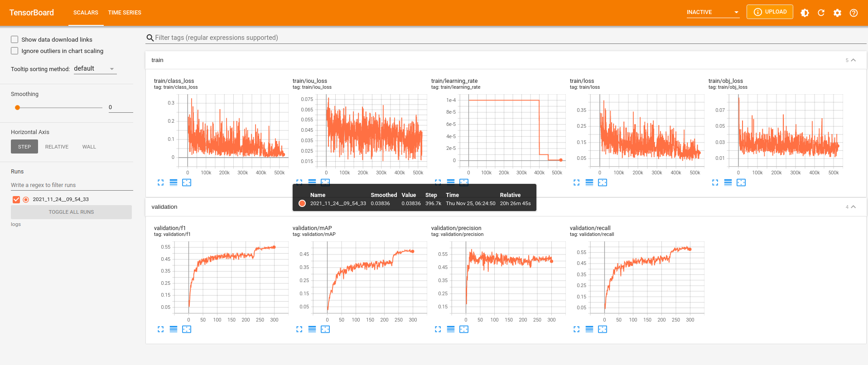Viewport: 868px width, 365px height.
Task: Expand train/class_loss chart to full size
Action: tap(160, 182)
